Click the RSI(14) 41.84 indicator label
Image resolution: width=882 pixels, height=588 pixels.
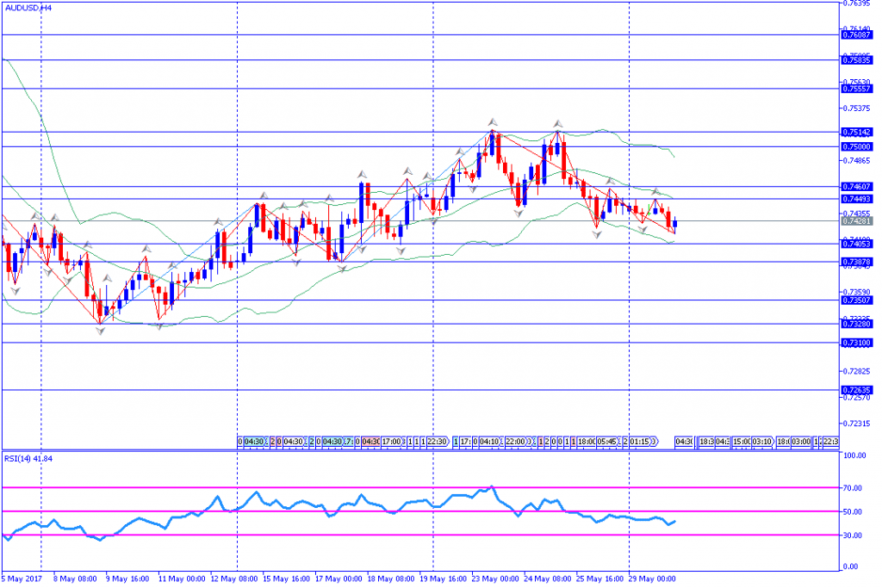pyautogui.click(x=28, y=459)
